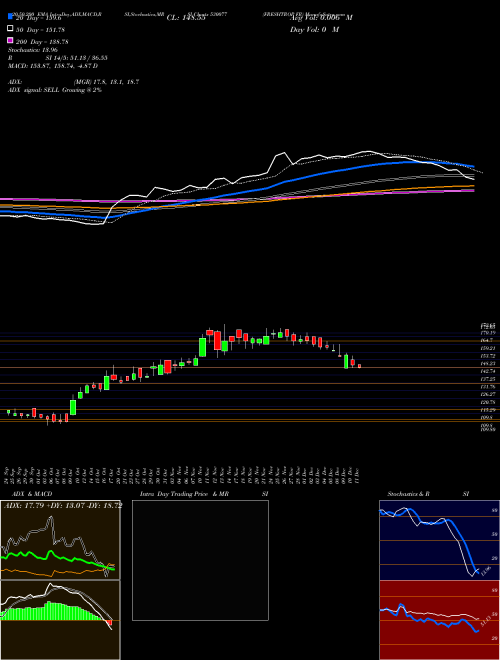Click the 'Day Vol: 0 M' label
500x660 pixels.
314,30
